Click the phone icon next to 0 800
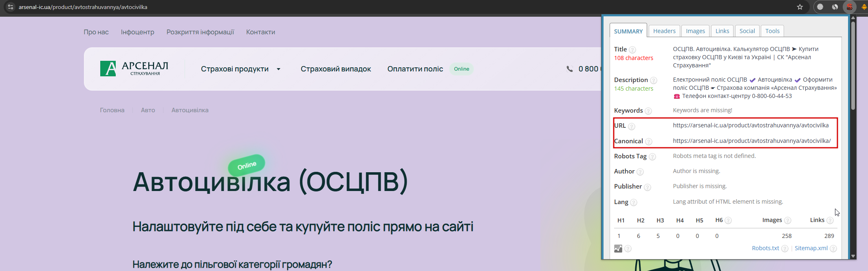This screenshot has height=271, width=868. [569, 69]
